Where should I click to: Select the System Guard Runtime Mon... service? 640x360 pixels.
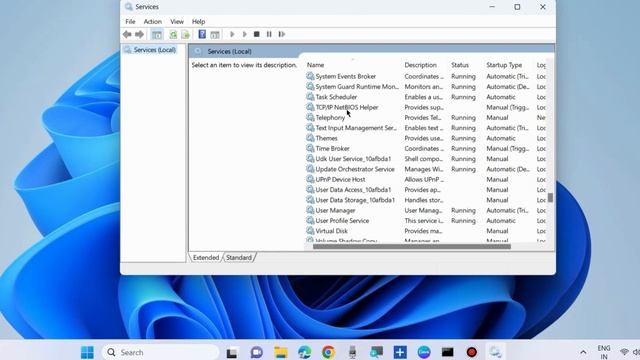pos(357,87)
